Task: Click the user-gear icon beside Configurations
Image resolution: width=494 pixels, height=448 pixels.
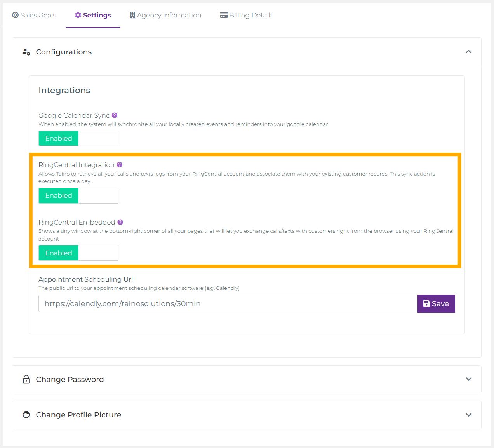Action: click(x=26, y=51)
